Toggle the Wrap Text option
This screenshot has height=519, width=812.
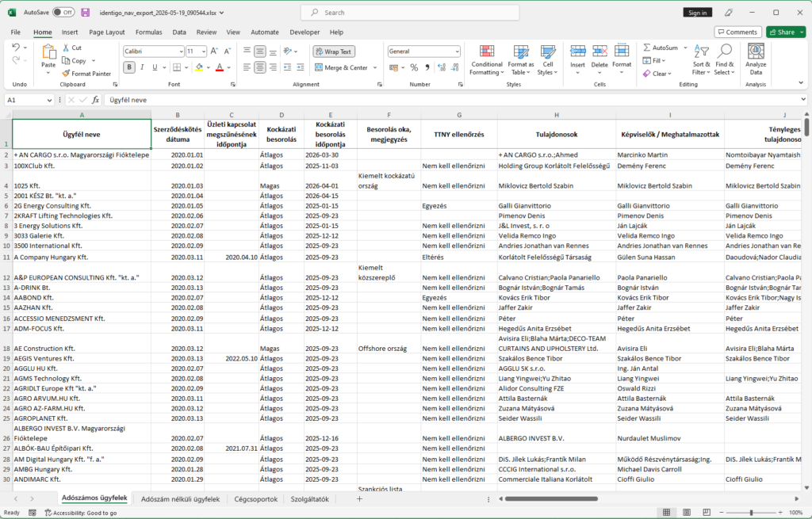(x=334, y=52)
